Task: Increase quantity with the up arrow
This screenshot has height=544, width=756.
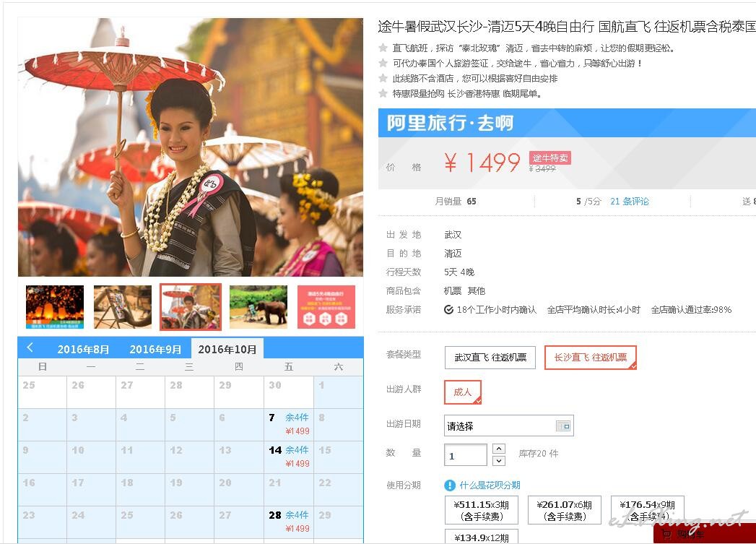Action: [499, 449]
